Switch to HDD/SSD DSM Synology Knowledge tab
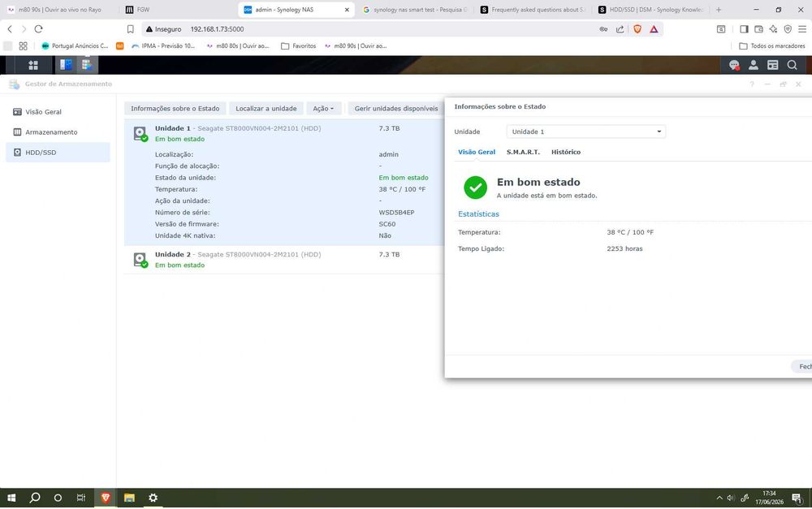Image resolution: width=812 pixels, height=509 pixels. [x=651, y=9]
